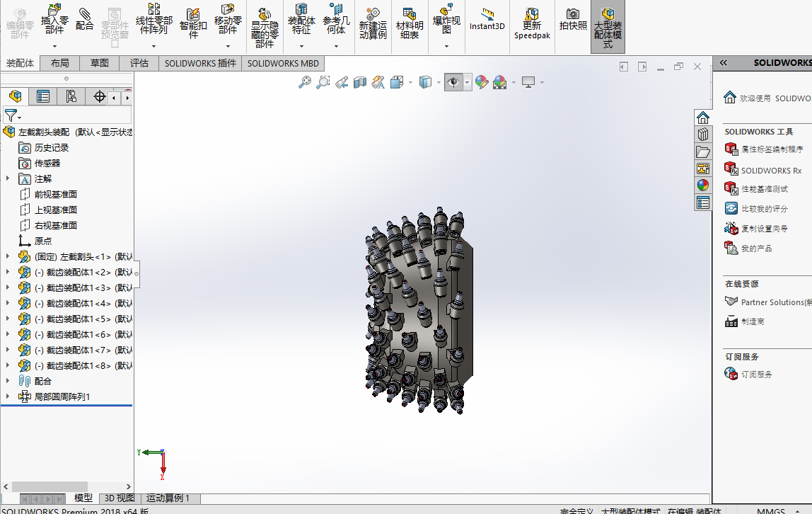Switch to 评估 (Evaluate) ribbon tab
The image size is (812, 514).
point(139,63)
